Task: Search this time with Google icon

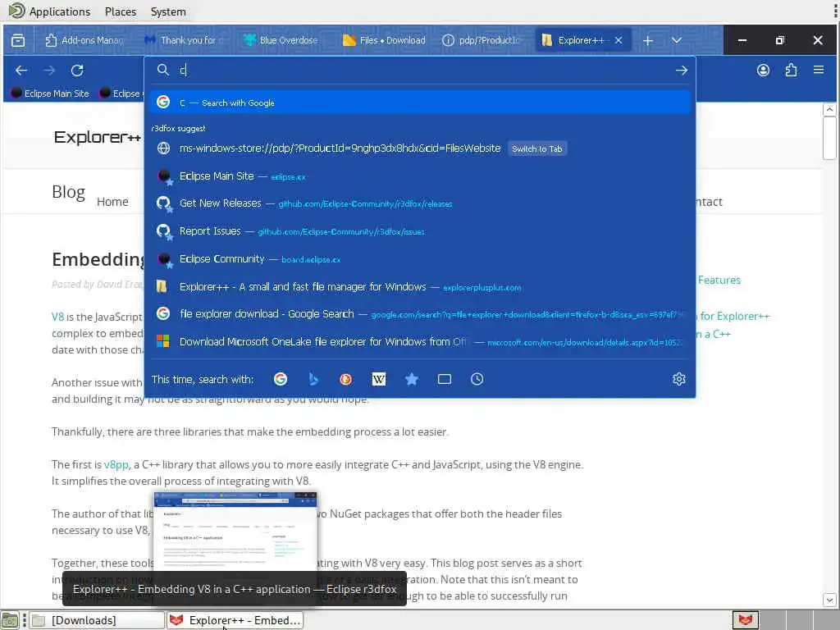Action: pos(281,379)
